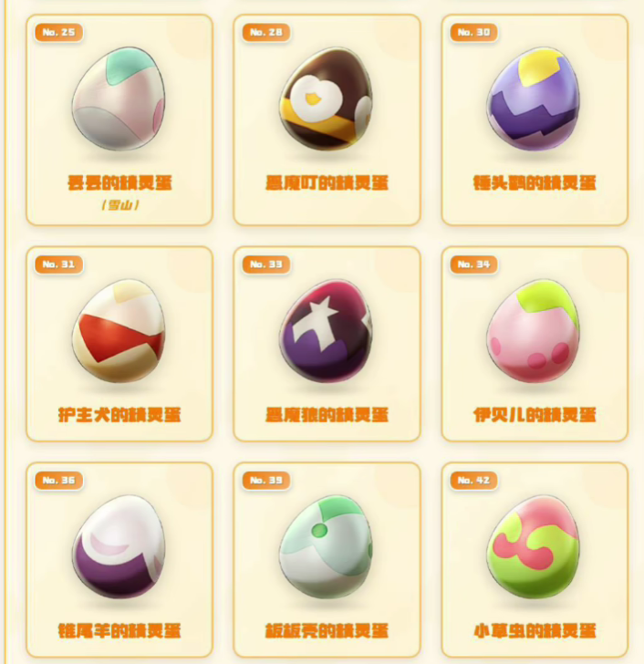Pick the dark purple egg with star mark
644x664 pixels.
[326, 331]
